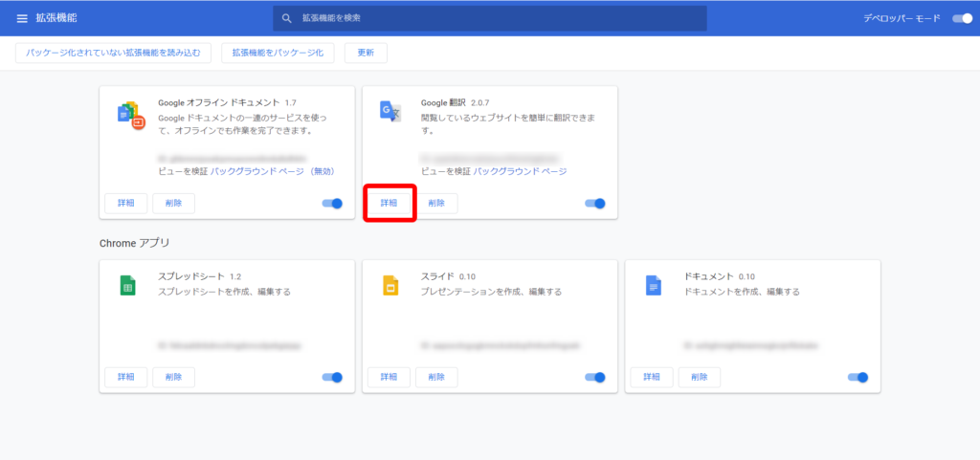Click the 拡張機能 page title
Viewport: 980px width, 460px height.
56,19
